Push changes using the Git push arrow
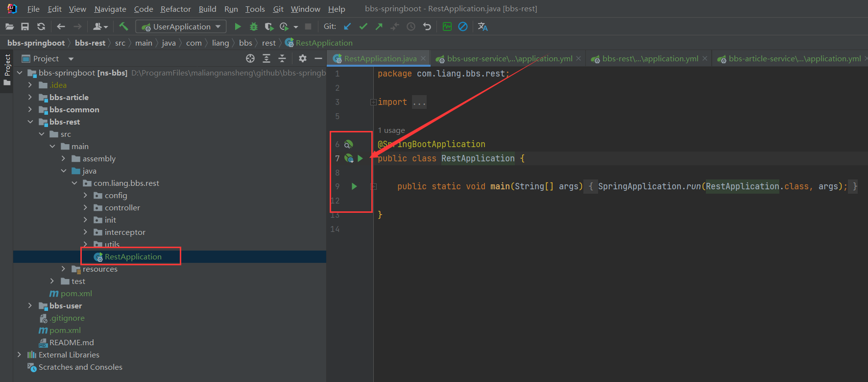This screenshot has height=382, width=868. tap(379, 26)
